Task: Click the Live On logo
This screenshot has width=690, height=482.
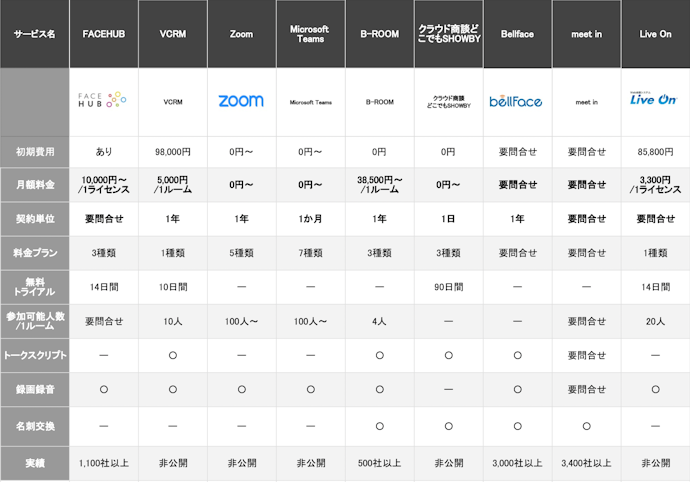Action: [655, 99]
